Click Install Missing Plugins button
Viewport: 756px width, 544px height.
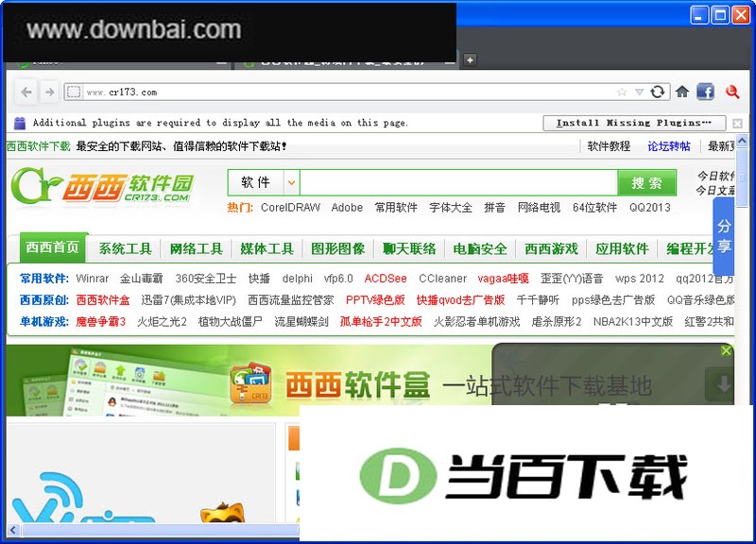pyautogui.click(x=634, y=123)
